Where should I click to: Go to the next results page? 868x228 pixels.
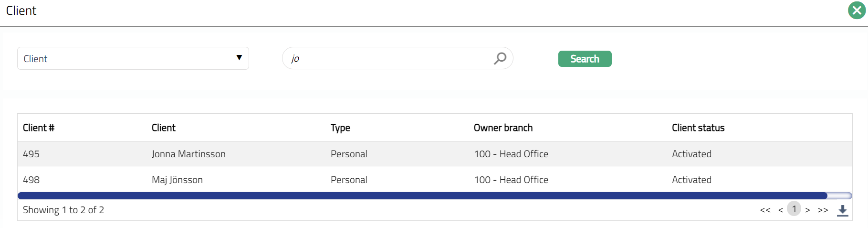point(807,210)
